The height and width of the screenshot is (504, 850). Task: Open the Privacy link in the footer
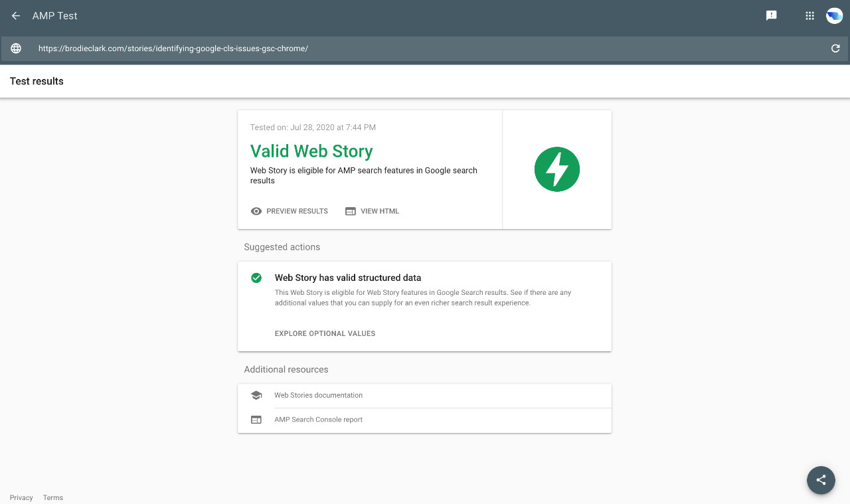21,497
